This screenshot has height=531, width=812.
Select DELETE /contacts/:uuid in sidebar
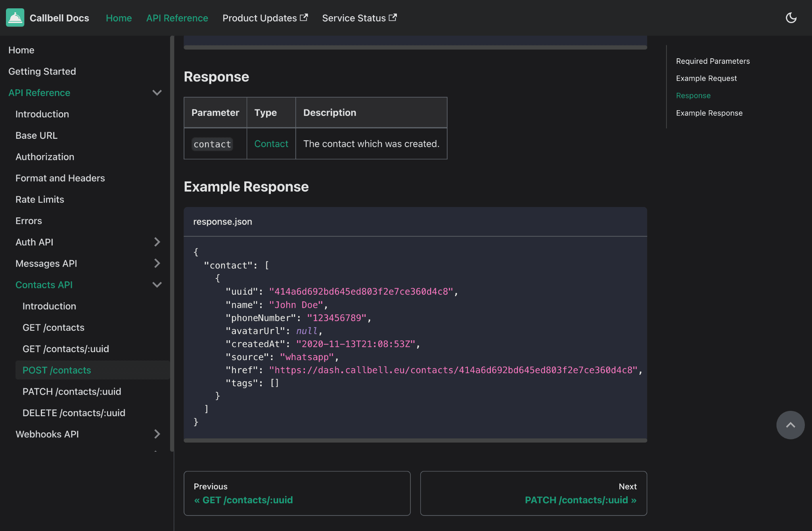point(73,412)
